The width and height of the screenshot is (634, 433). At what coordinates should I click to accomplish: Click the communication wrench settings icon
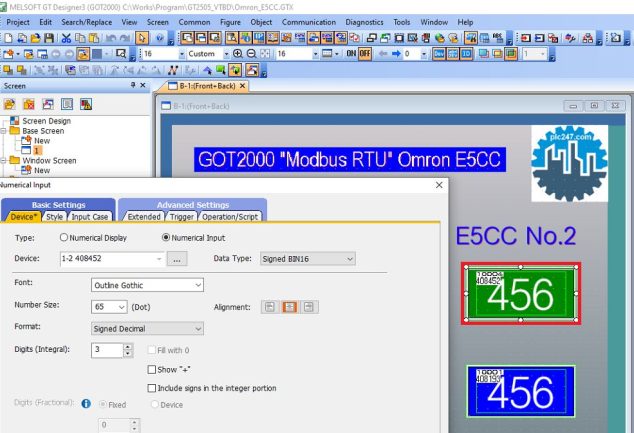coord(570,38)
